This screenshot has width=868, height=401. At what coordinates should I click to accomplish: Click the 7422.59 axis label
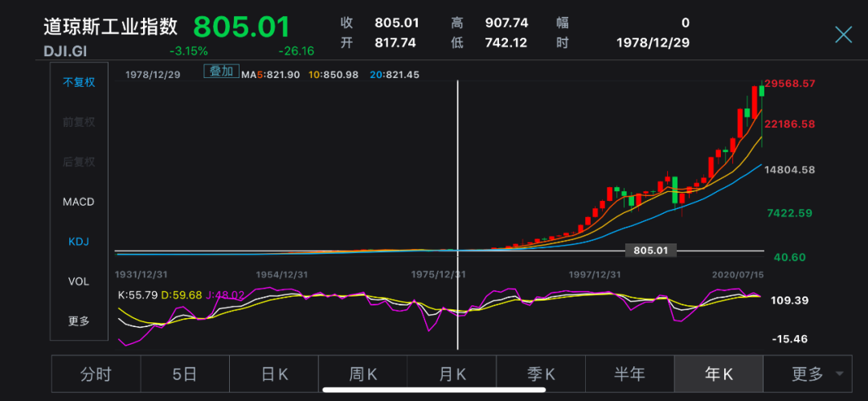click(789, 213)
